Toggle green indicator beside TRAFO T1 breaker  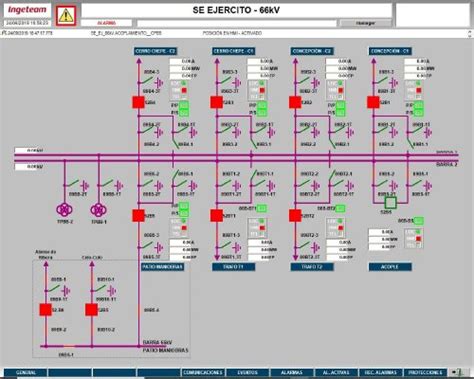point(262,208)
